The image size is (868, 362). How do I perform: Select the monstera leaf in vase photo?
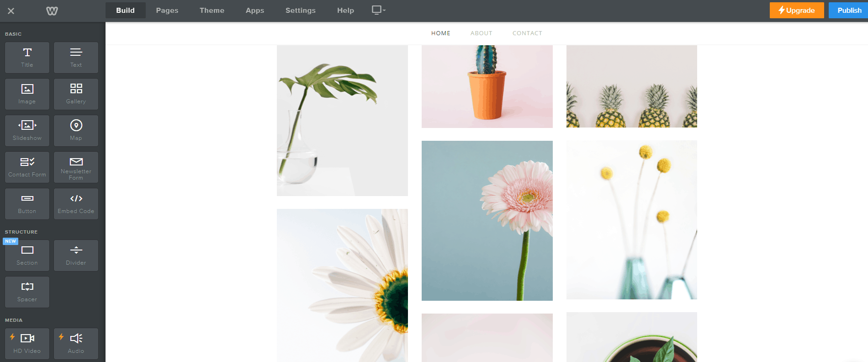coord(342,121)
